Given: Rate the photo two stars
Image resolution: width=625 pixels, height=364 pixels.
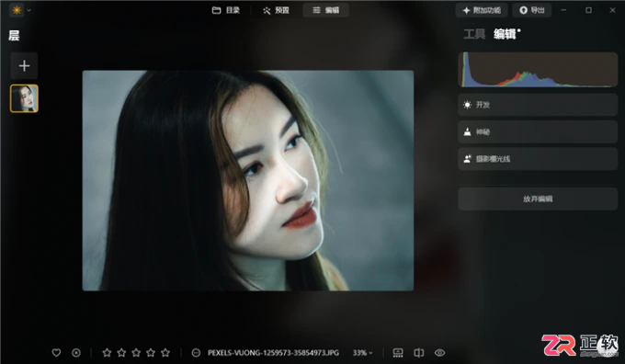Looking at the screenshot, I should coord(121,352).
